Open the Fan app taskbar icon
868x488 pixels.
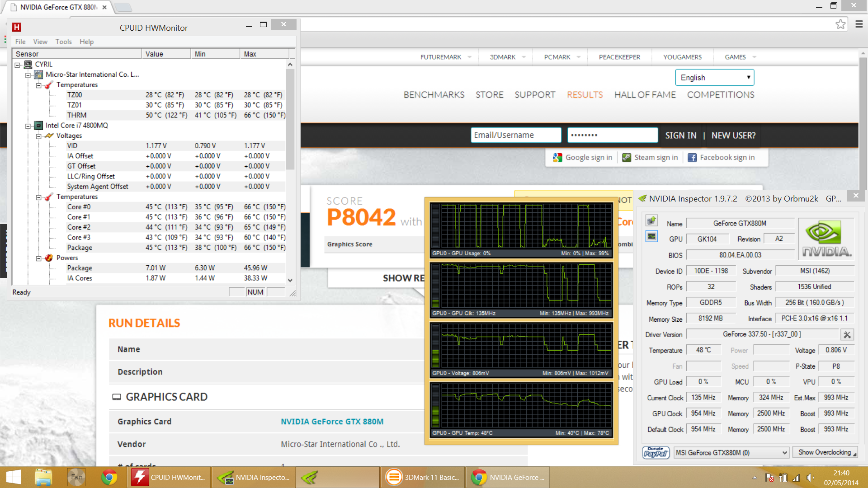tap(76, 477)
